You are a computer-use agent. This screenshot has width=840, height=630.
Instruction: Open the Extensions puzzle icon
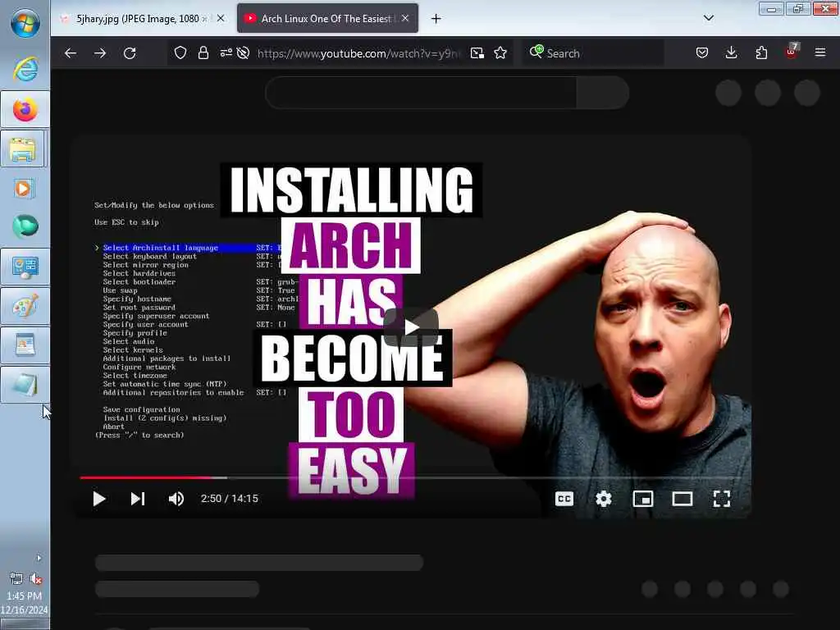[761, 53]
